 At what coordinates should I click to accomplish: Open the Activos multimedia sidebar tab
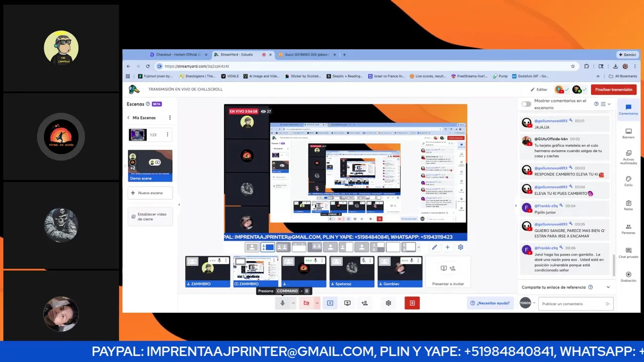click(x=628, y=157)
